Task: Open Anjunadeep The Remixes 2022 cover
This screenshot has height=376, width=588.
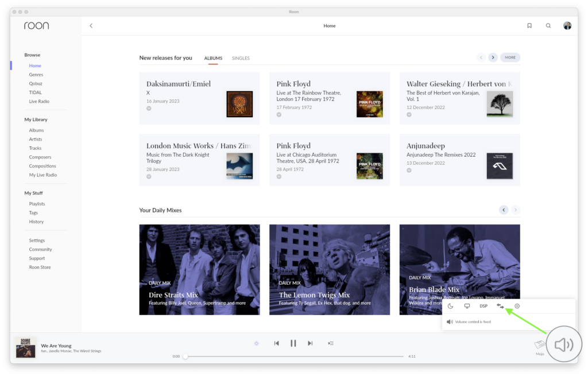Action: pyautogui.click(x=500, y=166)
